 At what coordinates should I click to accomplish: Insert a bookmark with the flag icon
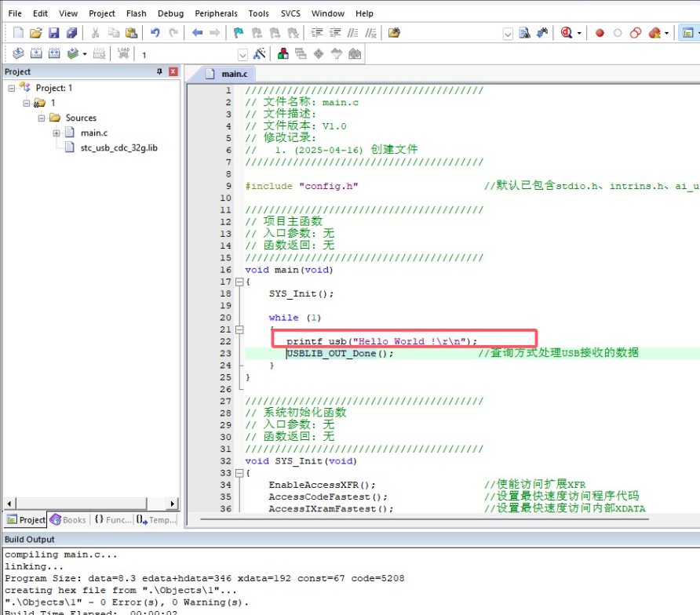(x=239, y=33)
